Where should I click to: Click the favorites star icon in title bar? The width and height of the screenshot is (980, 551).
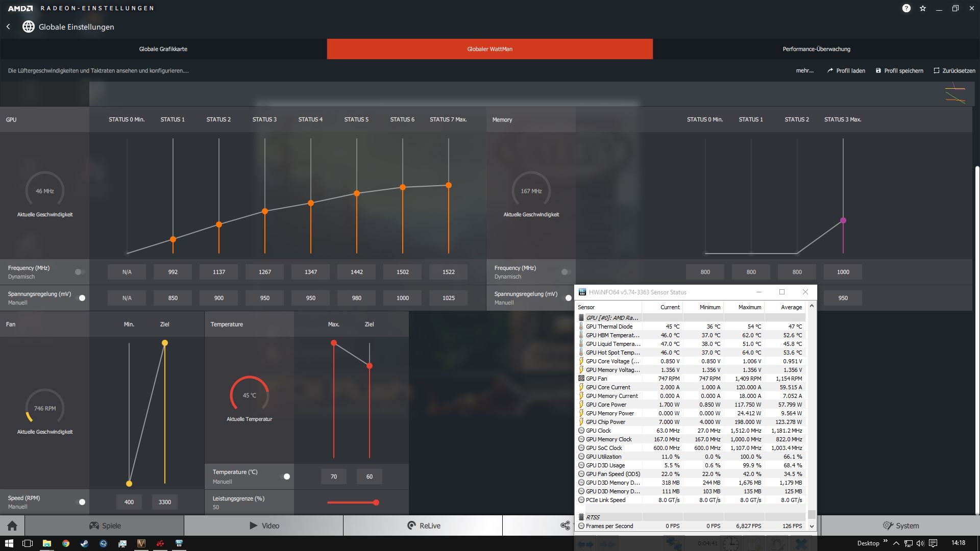tap(923, 8)
